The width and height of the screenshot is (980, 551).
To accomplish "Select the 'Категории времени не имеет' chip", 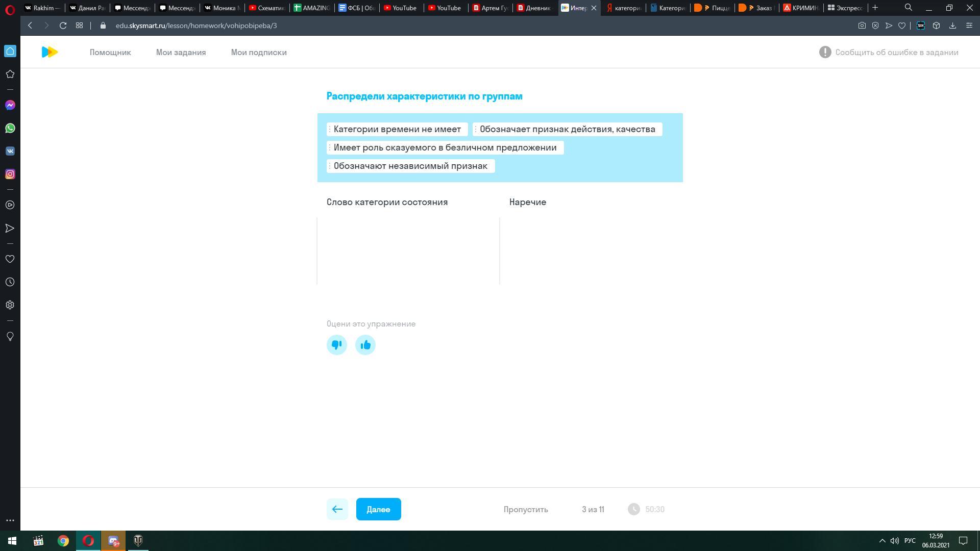I will [x=397, y=129].
